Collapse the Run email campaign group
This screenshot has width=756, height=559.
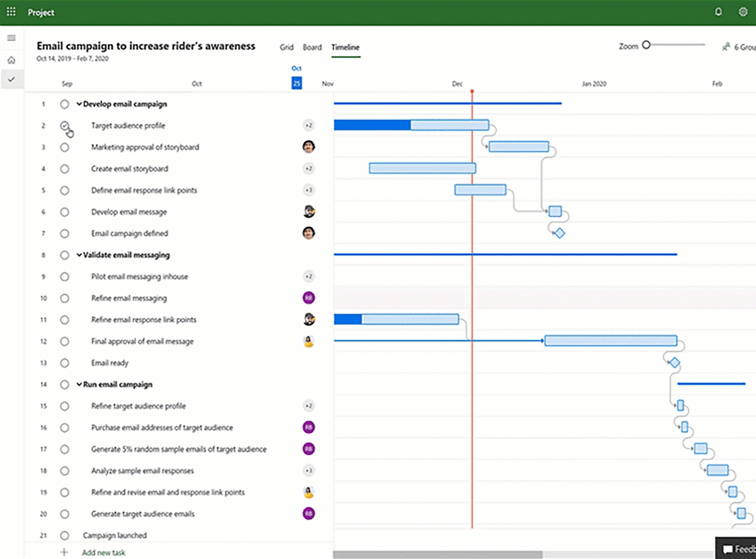79,385
